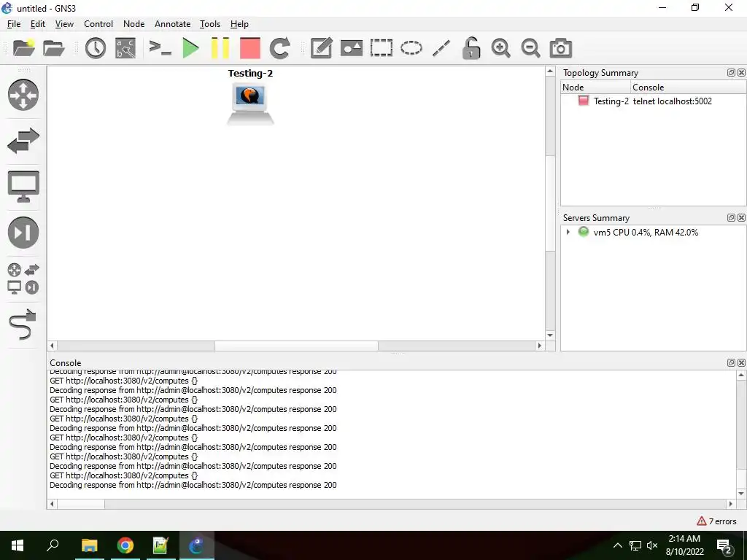The width and height of the screenshot is (747, 560).
Task: Click the Zoom in magnifier
Action: pos(500,48)
